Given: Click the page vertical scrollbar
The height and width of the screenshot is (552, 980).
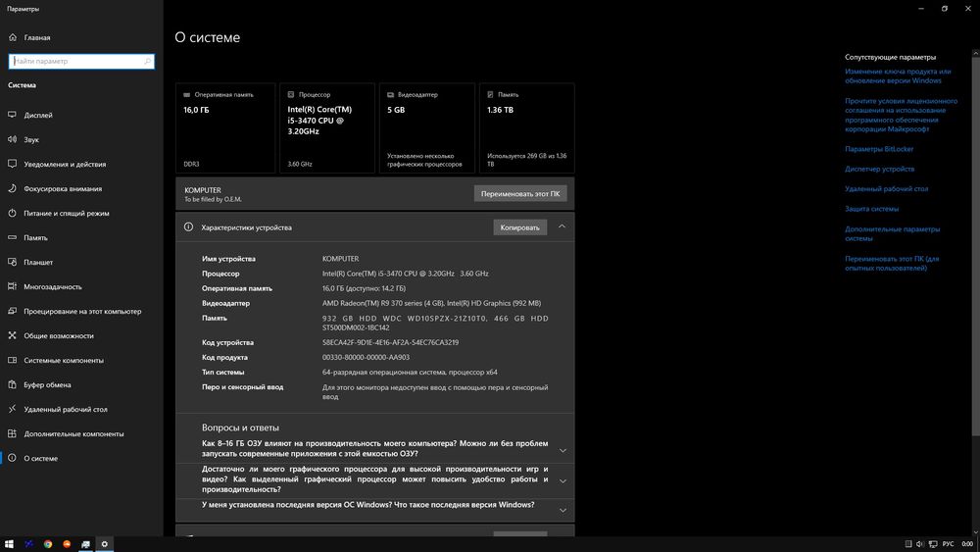Looking at the screenshot, I should (976, 244).
